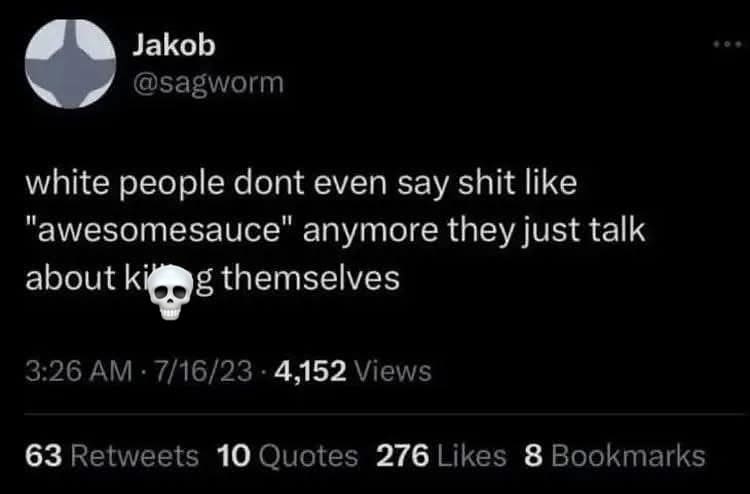Viewport: 750px width, 494px height.
Task: View the 4,152 Views analytics
Action: point(353,371)
